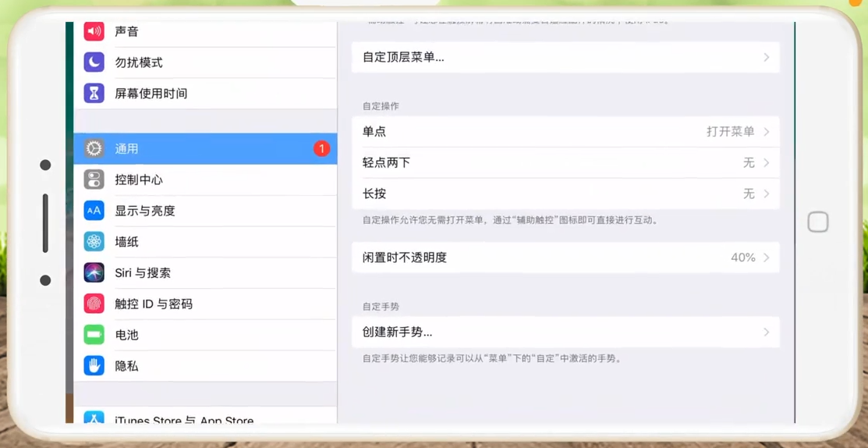The image size is (868, 448).
Task: Tap the 无 value in 轻点两下 row
Action: 749,162
